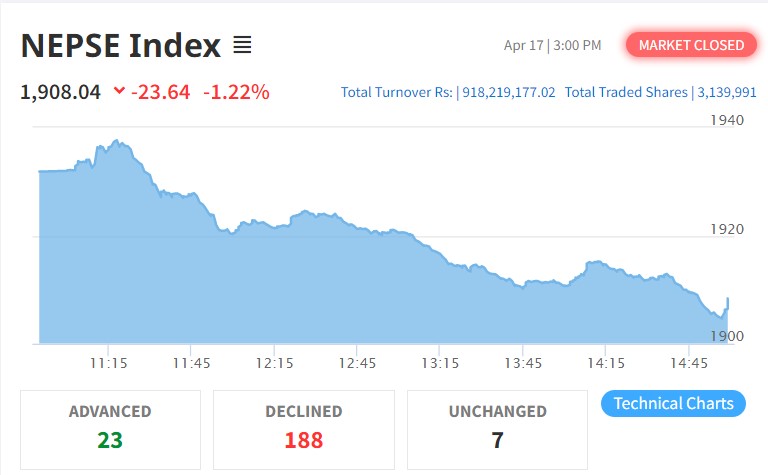The image size is (768, 475).
Task: Click the Apr 17 3:00 PM timestamp
Action: pos(552,45)
